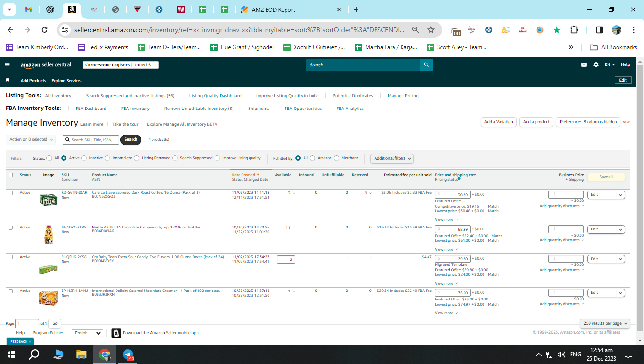Sort by the Date Created column header
This screenshot has height=364, width=644.
(246, 175)
